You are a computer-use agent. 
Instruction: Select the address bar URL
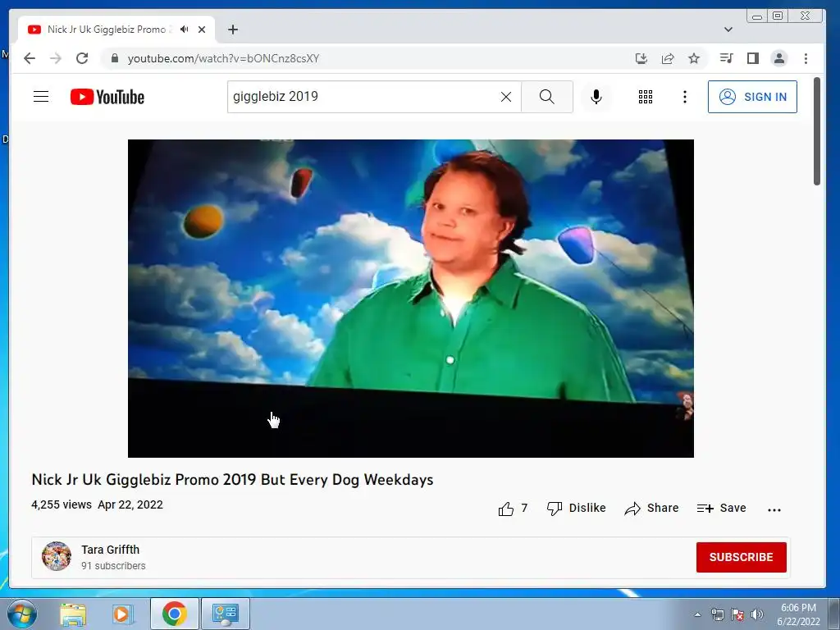click(x=223, y=58)
